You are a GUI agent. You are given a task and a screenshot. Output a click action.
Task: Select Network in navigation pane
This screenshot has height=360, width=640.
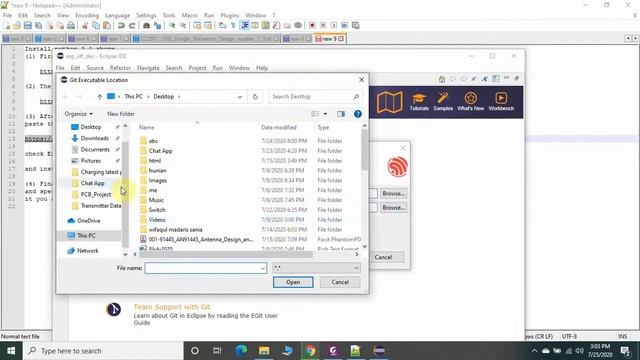pyautogui.click(x=87, y=251)
